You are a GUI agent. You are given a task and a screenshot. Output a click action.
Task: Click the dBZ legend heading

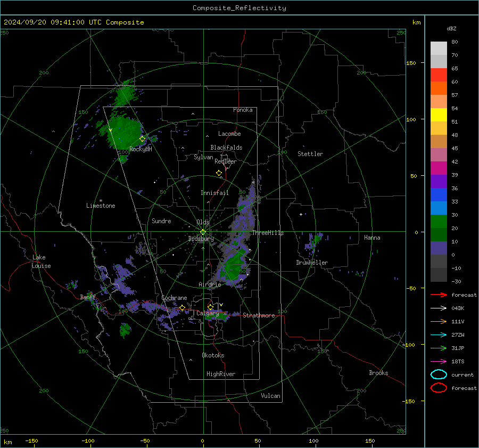pos(451,28)
